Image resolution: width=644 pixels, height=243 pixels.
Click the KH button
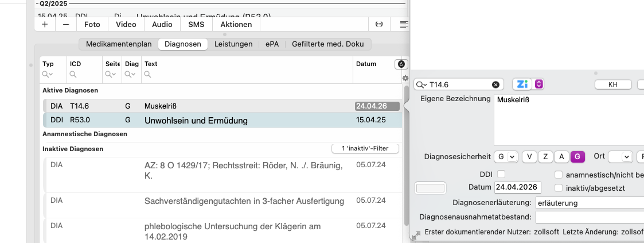coord(613,84)
